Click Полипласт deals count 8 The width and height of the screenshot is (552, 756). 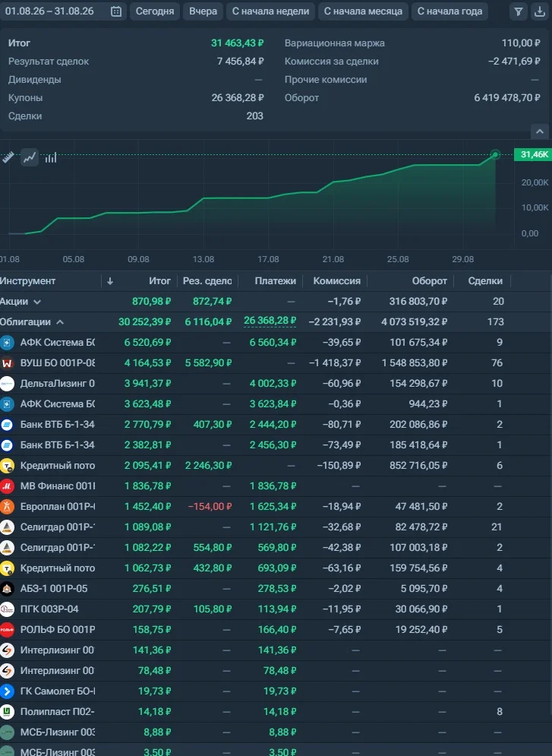500,712
